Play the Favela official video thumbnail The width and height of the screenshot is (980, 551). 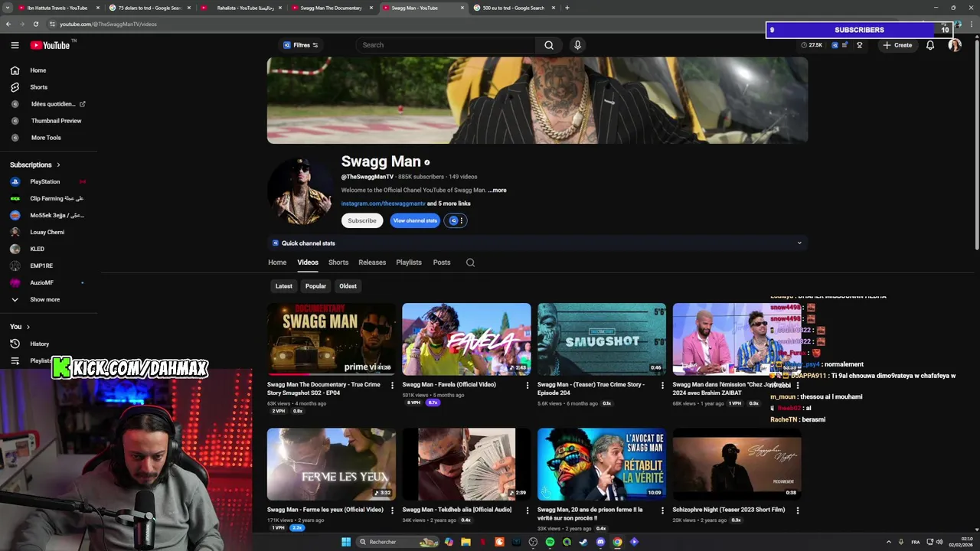[x=466, y=339]
